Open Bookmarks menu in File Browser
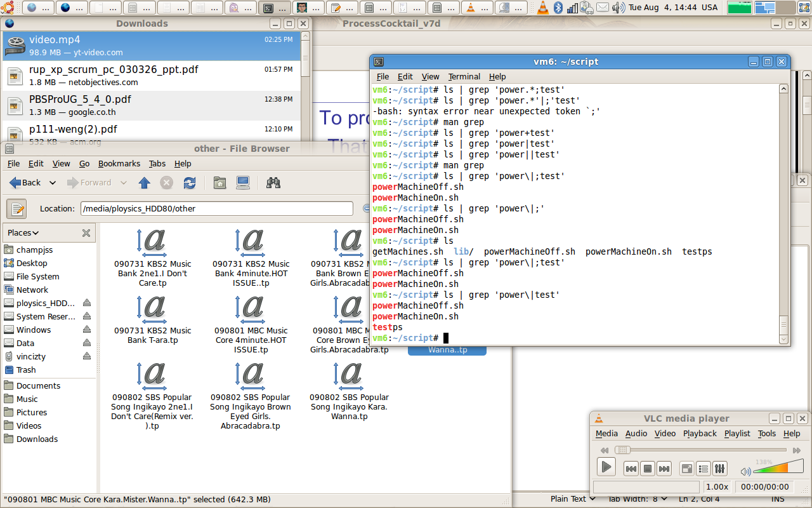 coord(119,163)
